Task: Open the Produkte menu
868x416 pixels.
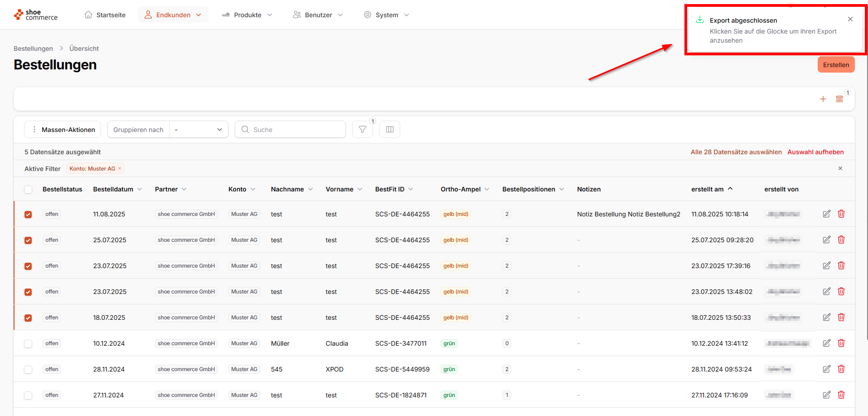Action: point(247,15)
